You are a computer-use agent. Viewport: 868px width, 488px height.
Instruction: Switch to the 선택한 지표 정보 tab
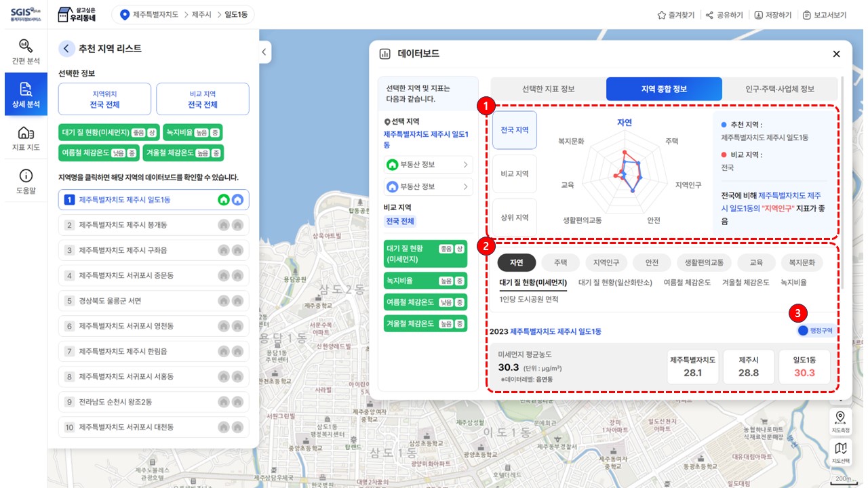[548, 89]
